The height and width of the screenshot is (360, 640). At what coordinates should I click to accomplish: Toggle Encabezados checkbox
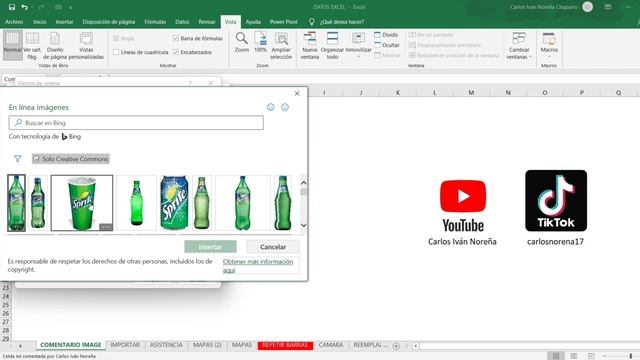tap(176, 52)
